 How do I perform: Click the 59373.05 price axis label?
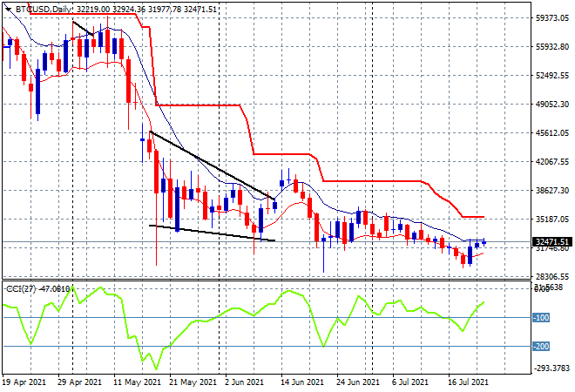point(552,18)
